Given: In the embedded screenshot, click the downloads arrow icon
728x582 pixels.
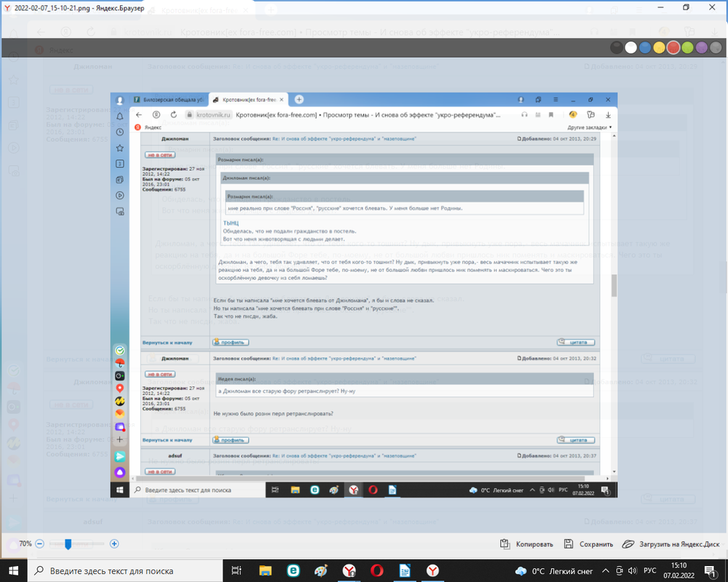Looking at the screenshot, I should [608, 115].
